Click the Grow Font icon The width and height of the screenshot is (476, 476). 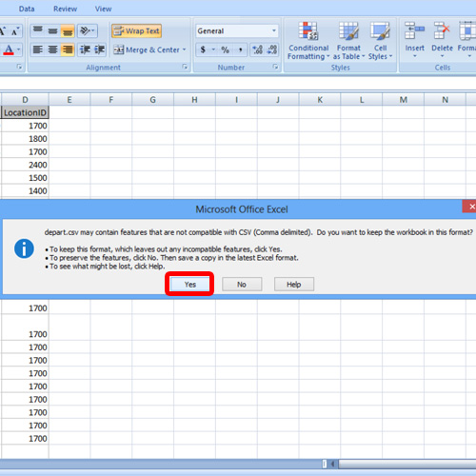pyautogui.click(x=3, y=31)
